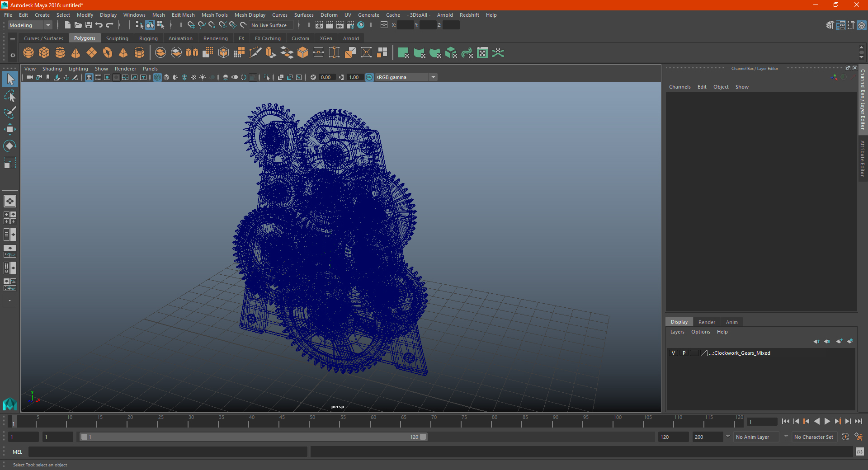Open the Layers menu in Layer Editor
This screenshot has width=868, height=470.
coord(677,332)
